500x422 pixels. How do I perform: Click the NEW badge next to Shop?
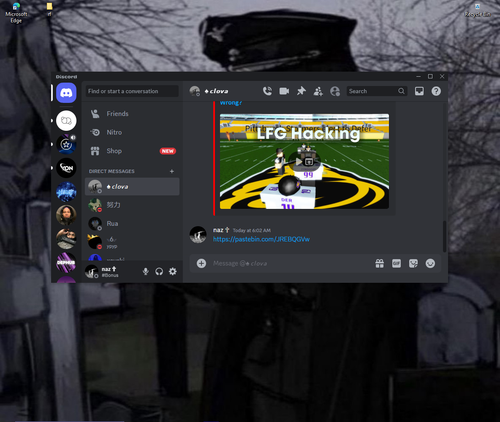click(168, 151)
